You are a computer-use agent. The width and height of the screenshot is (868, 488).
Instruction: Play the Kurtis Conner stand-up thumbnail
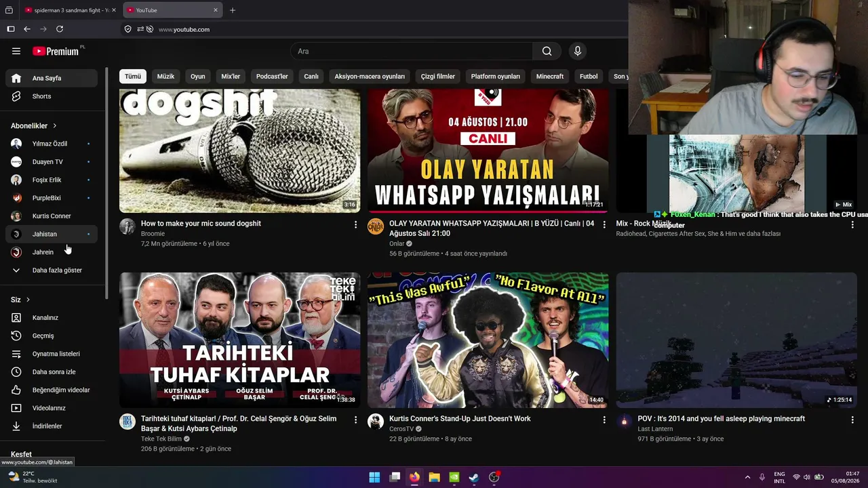[488, 340]
